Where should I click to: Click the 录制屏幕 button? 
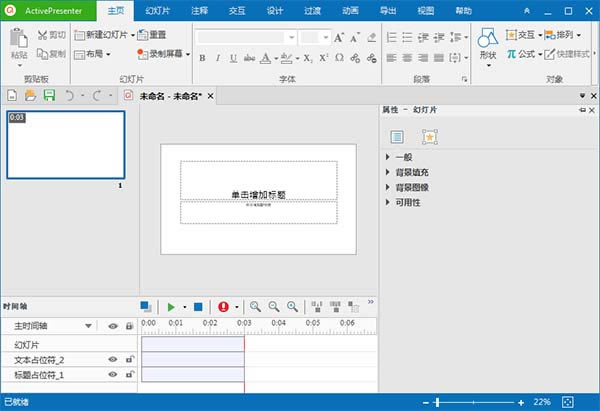coord(162,54)
